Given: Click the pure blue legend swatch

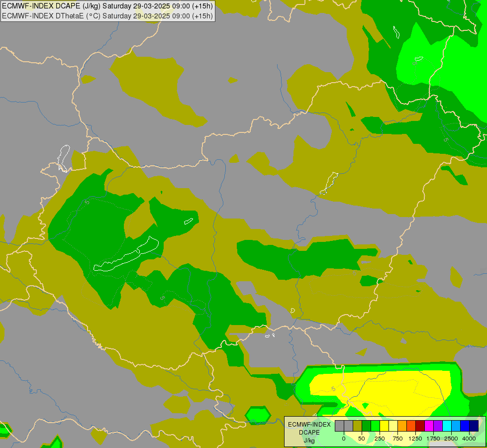Looking at the screenshot, I should pos(465,426).
